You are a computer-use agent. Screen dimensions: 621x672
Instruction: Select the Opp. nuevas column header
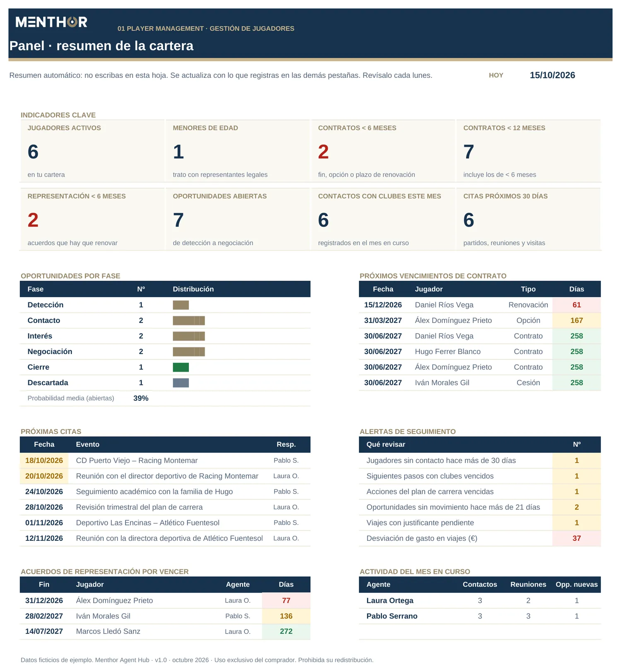click(577, 585)
